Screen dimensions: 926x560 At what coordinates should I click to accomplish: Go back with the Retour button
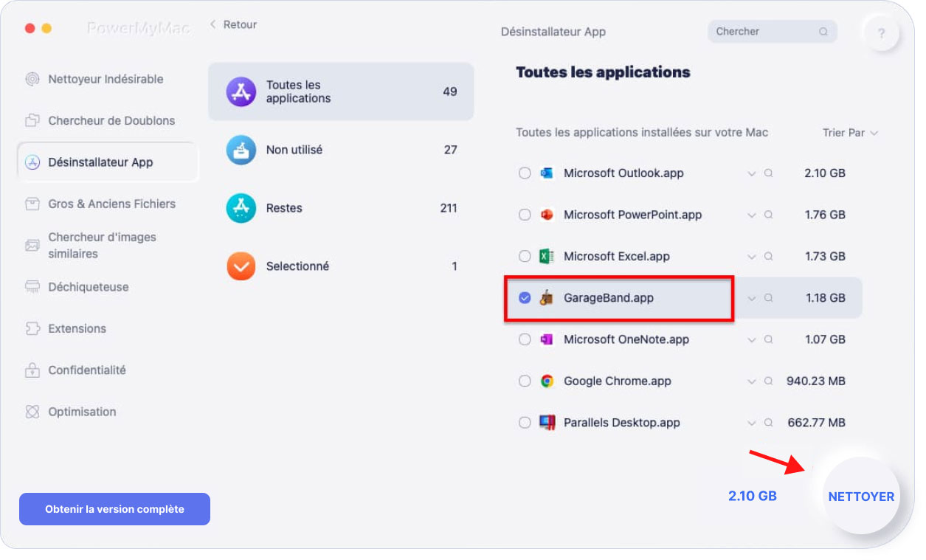pyautogui.click(x=233, y=24)
